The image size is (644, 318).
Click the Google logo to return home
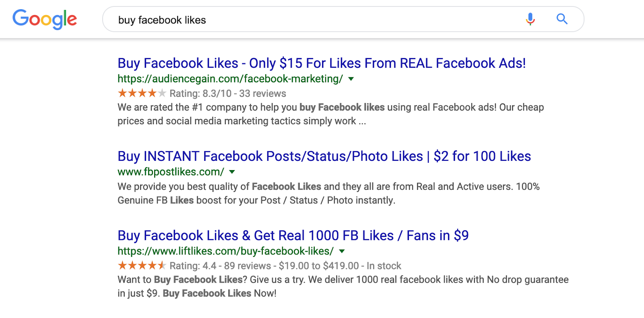(45, 18)
